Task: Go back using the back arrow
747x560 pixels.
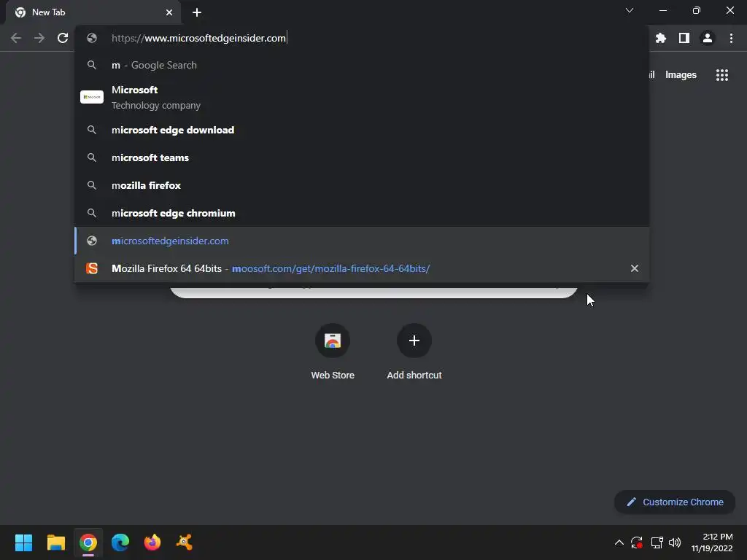Action: click(16, 38)
